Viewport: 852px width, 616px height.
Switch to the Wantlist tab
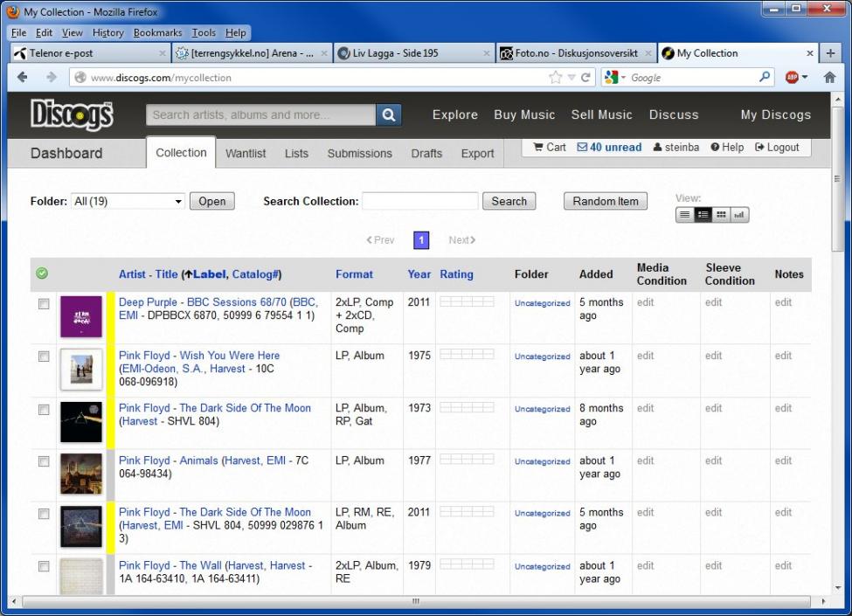pos(246,153)
